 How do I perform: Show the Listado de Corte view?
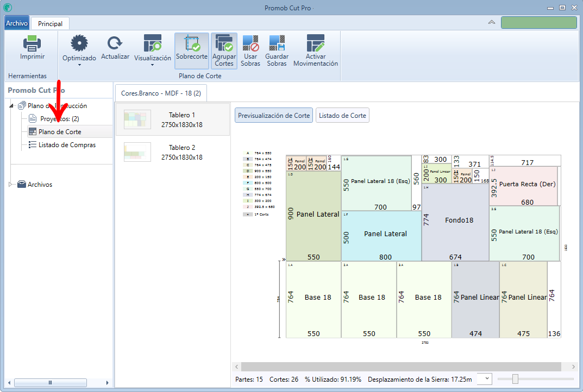pyautogui.click(x=342, y=116)
